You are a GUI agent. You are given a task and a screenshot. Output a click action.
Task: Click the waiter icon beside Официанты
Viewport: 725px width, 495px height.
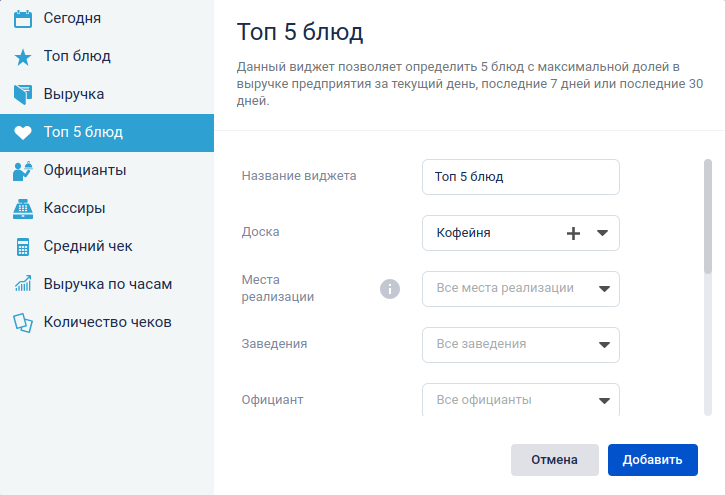click(x=23, y=171)
